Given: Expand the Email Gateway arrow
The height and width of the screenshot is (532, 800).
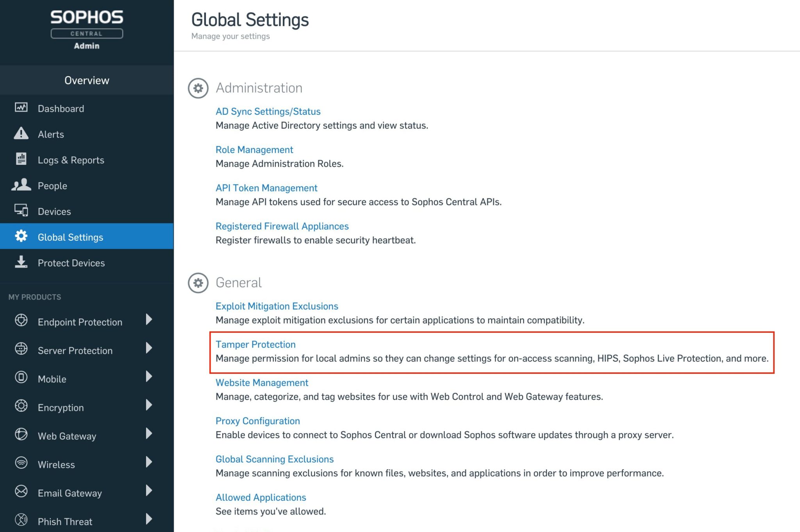Looking at the screenshot, I should tap(149, 491).
